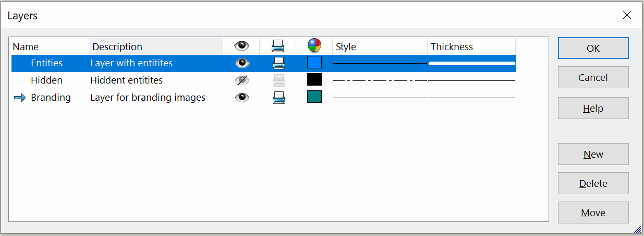Change thickness of Hidden layer
644x236 pixels.
[x=471, y=80]
